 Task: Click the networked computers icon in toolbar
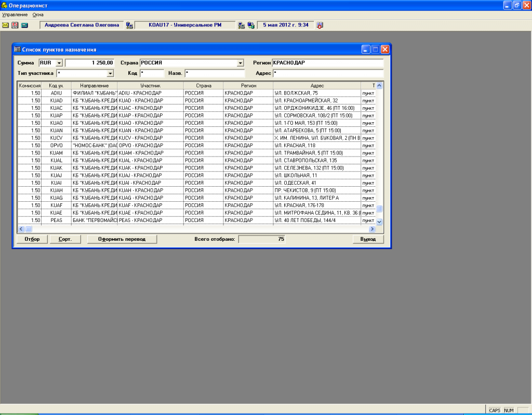(x=242, y=25)
